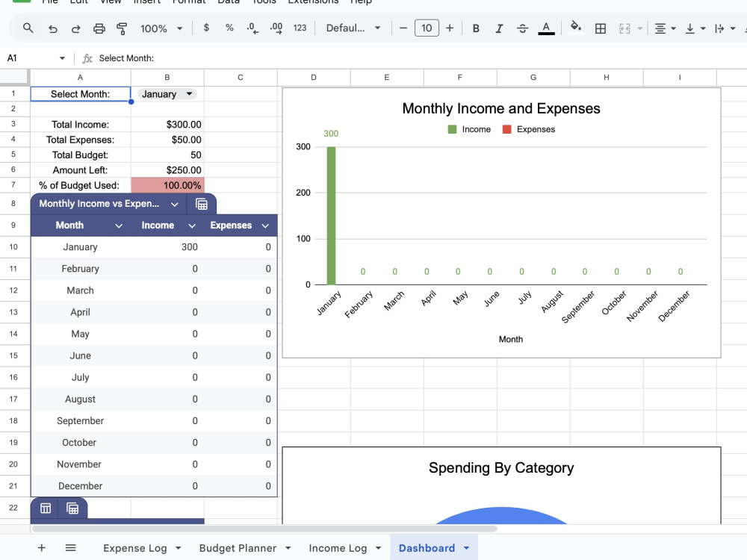747x560 pixels.
Task: Click the second table icon in row 22
Action: click(72, 508)
